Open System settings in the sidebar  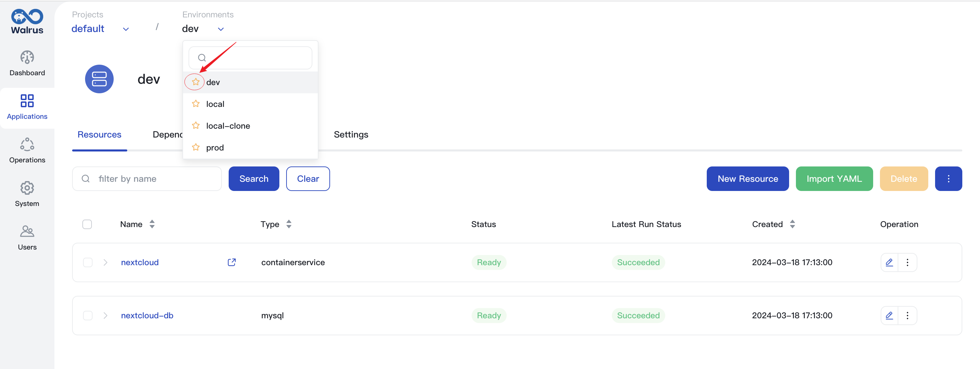pos(27,194)
